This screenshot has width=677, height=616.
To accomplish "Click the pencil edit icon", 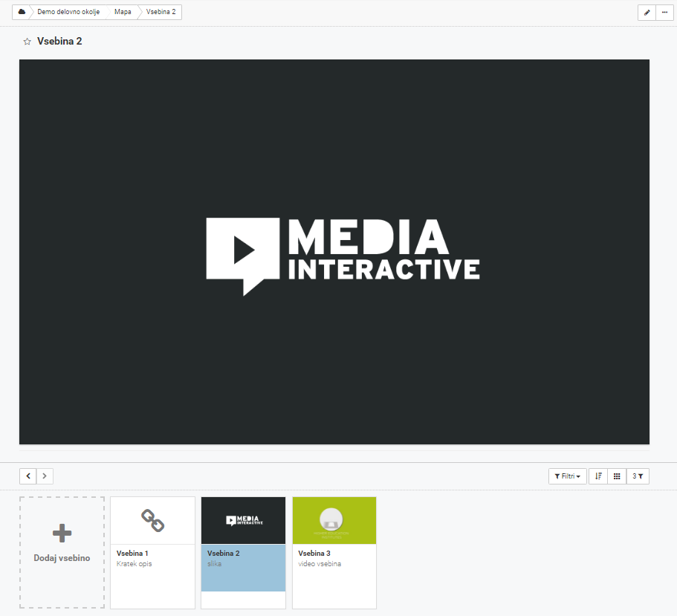I will (x=647, y=12).
